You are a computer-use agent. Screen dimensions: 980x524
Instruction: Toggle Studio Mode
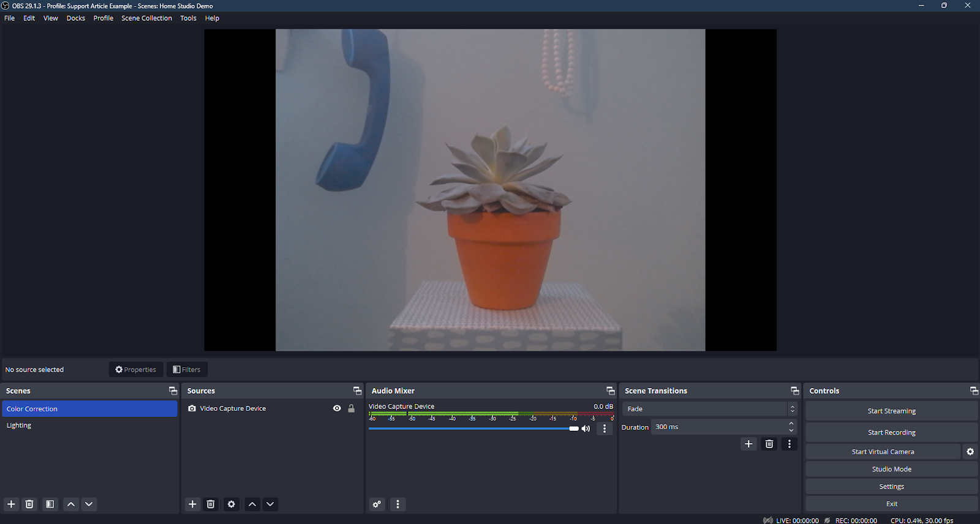point(892,469)
